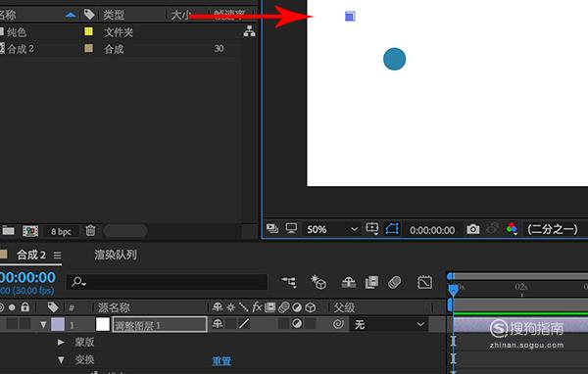Toggle 3D layer box on 调整图层 1
This screenshot has height=374, width=588.
(x=310, y=323)
